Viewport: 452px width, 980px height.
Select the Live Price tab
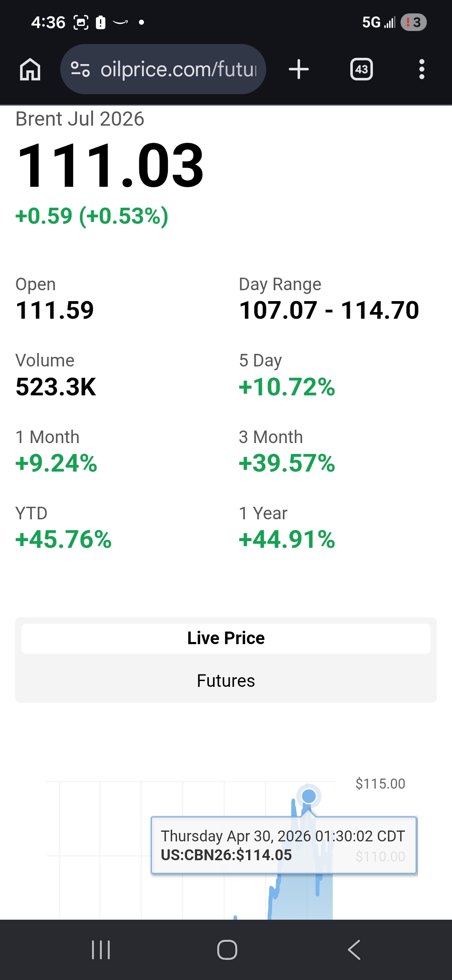click(x=226, y=638)
